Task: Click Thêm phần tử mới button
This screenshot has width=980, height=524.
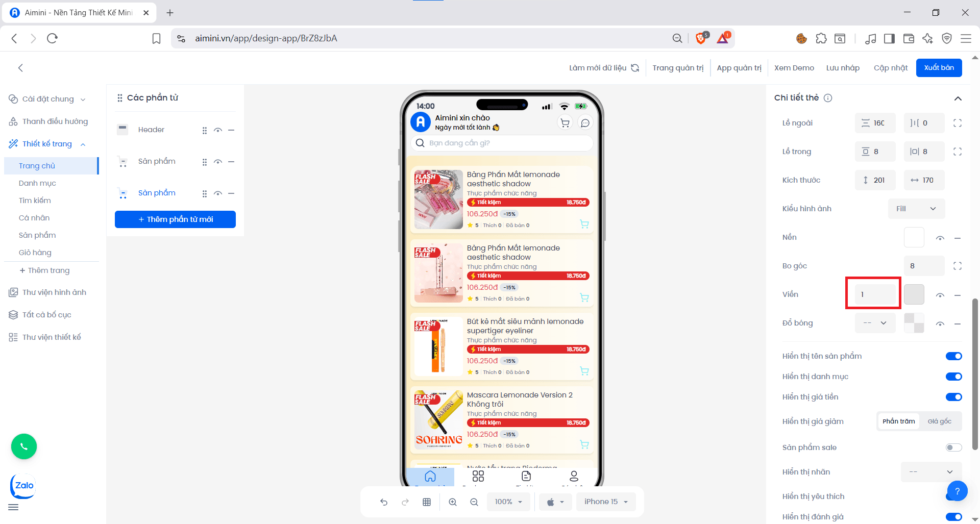Action: pos(175,219)
